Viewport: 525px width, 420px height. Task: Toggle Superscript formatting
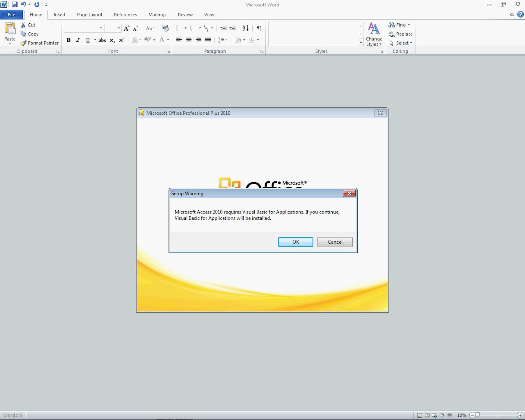coord(122,40)
